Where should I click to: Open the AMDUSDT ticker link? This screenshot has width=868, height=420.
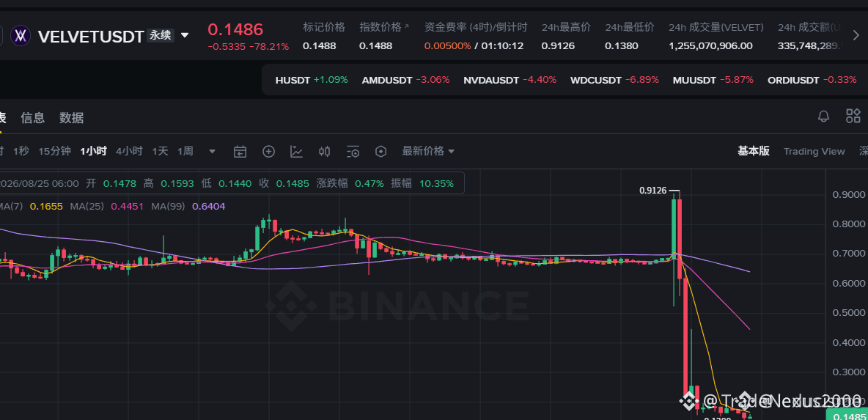405,80
